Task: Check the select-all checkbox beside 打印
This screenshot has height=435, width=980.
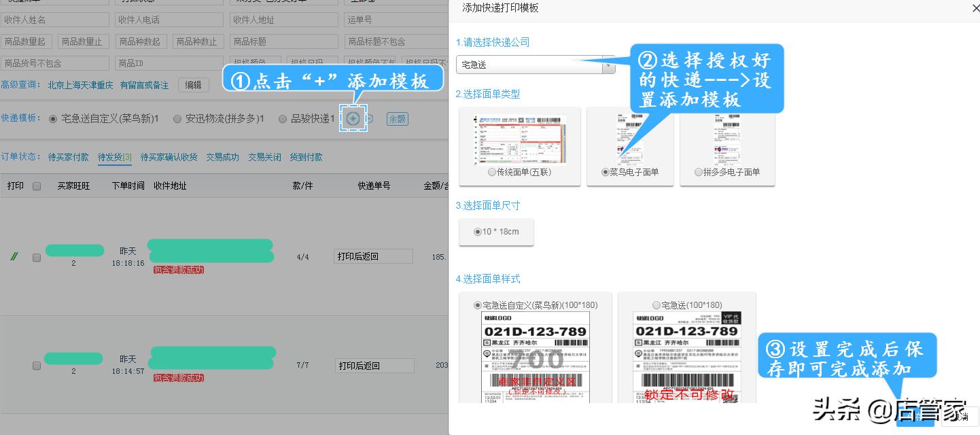Action: pyautogui.click(x=36, y=185)
